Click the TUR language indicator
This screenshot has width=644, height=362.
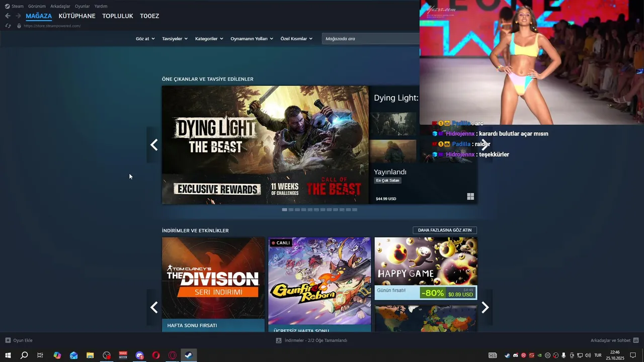[x=598, y=355]
